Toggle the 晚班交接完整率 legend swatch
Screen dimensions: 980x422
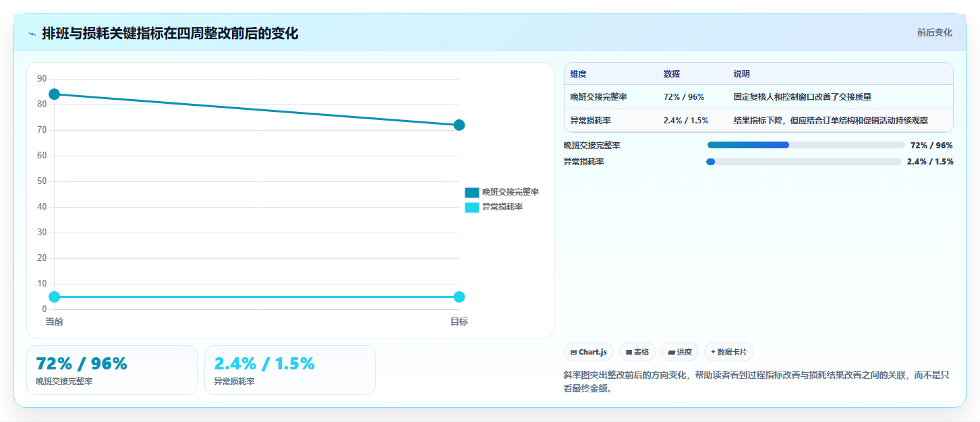[x=472, y=192]
